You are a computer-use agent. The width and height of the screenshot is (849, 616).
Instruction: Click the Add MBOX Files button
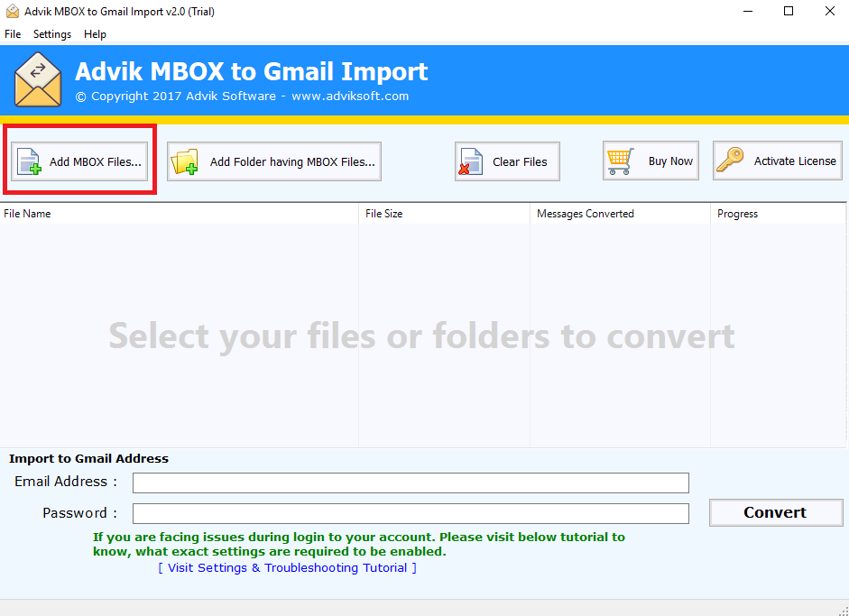coord(78,160)
